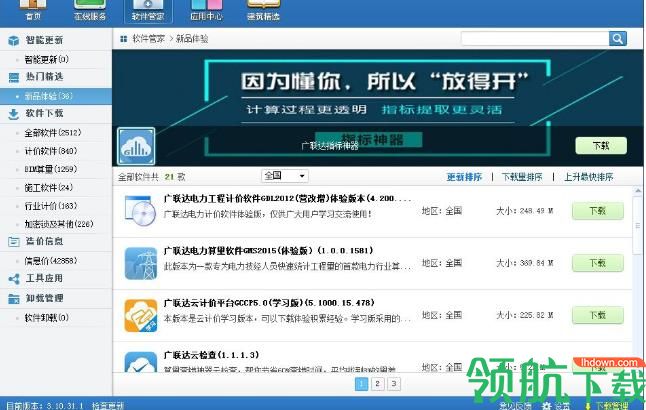
Task: Click the 工具应用 share-style icon
Action: click(x=14, y=279)
